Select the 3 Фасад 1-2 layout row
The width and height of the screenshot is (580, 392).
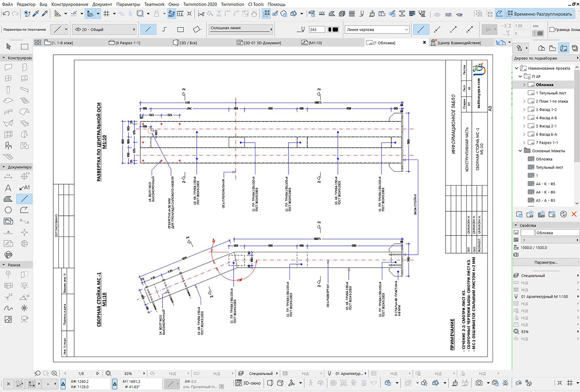coord(546,110)
